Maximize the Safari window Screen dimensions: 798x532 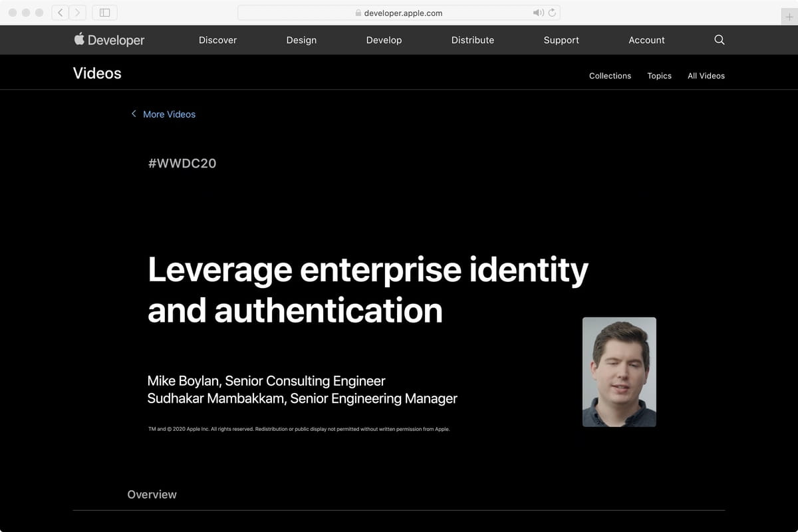point(39,13)
